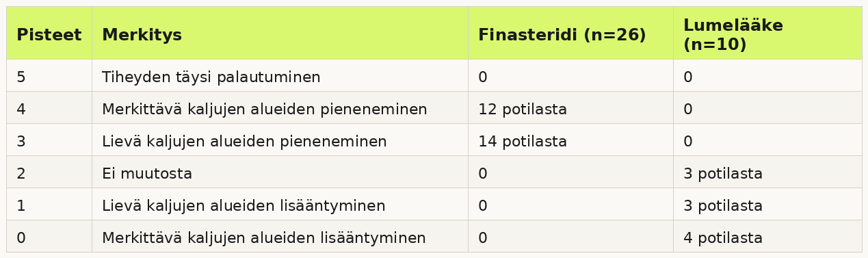Click 3 potilasta in Ei muutosta row
Viewport: 868px width, 258px height.
[x=767, y=172]
